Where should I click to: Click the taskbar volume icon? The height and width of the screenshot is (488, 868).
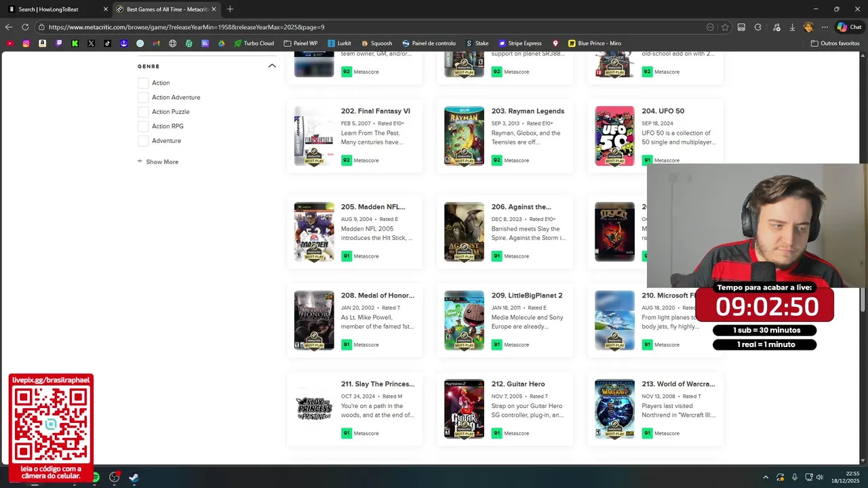point(819,477)
